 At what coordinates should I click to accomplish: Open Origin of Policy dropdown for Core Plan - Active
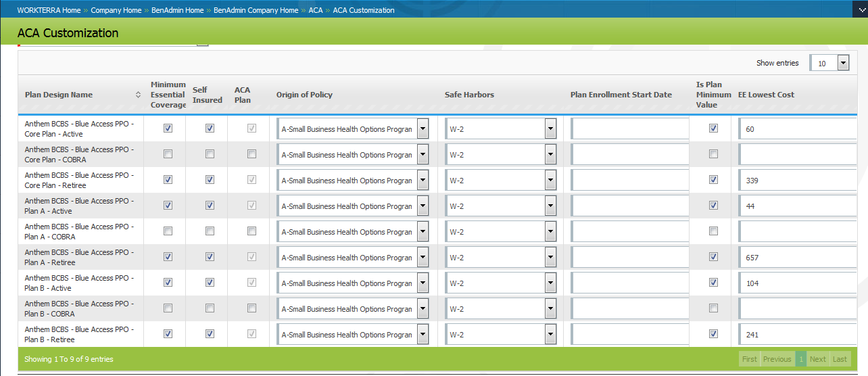pos(423,128)
